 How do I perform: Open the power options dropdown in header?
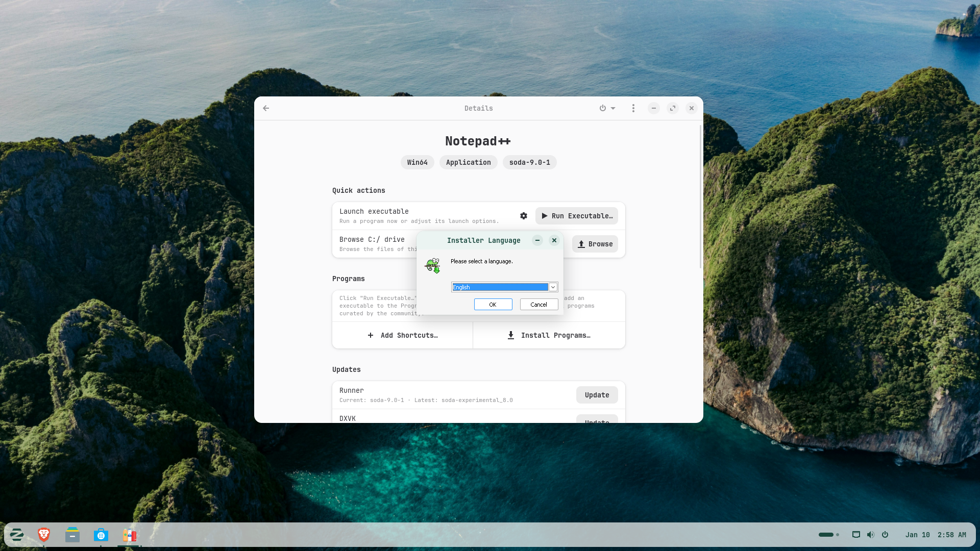tap(607, 108)
